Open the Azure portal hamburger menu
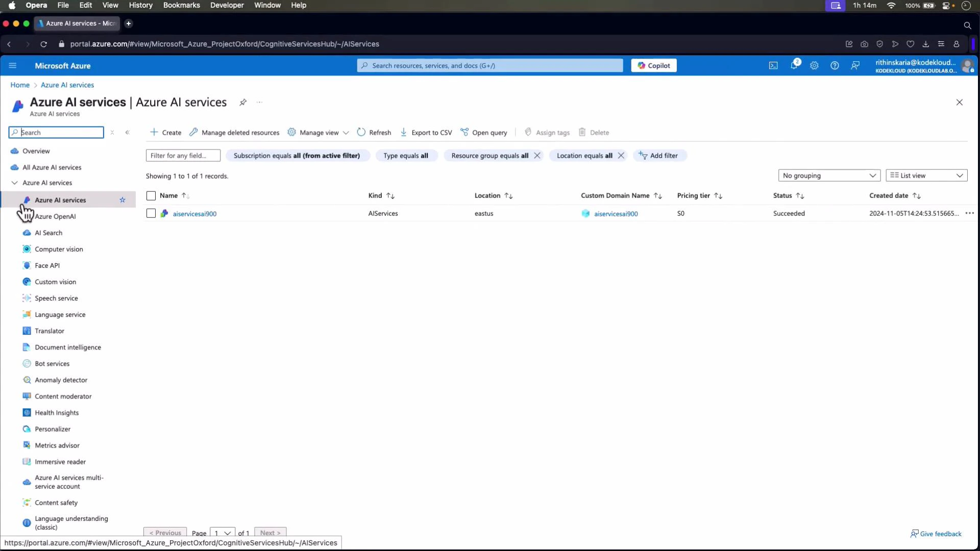 pyautogui.click(x=13, y=65)
